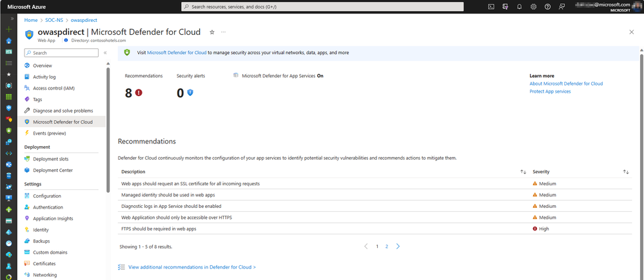Open the Directories and subscriptions filter icon

505,6
